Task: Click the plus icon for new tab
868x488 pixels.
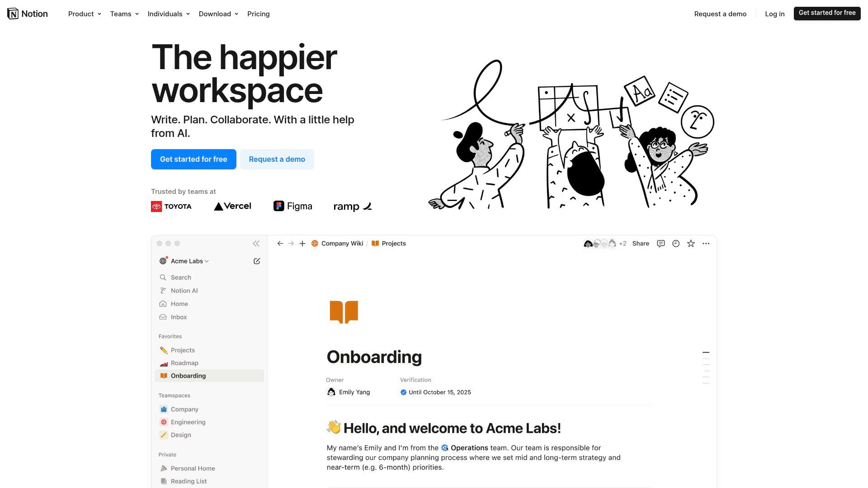Action: coord(302,244)
